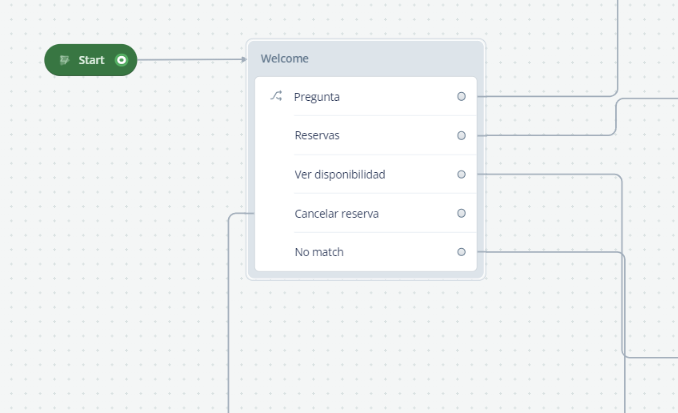Select the Cancelar reserva output port
The height and width of the screenshot is (413, 678).
[x=461, y=213]
